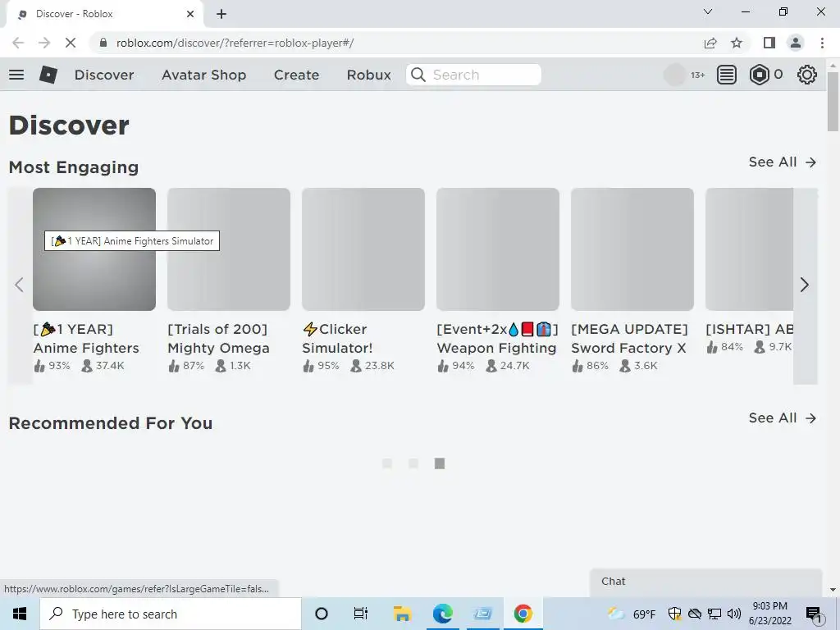The width and height of the screenshot is (840, 630).
Task: Open Chrome side panel
Action: (x=769, y=43)
